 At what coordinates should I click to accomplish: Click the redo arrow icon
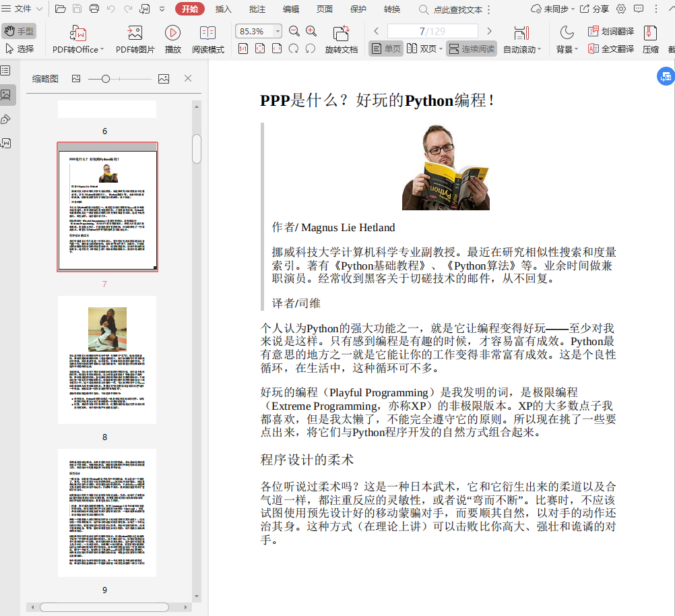click(x=128, y=9)
